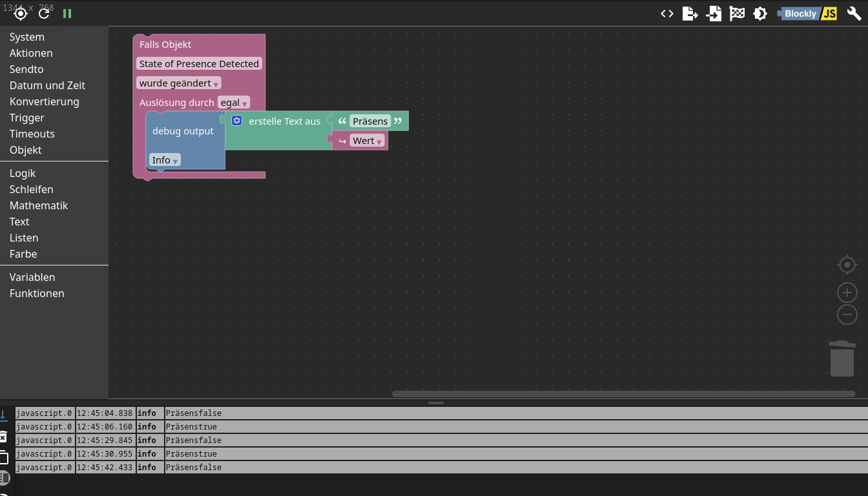Viewport: 868px width, 496px height.
Task: Select the 'erstelle Text aus' block
Action: pyautogui.click(x=285, y=121)
